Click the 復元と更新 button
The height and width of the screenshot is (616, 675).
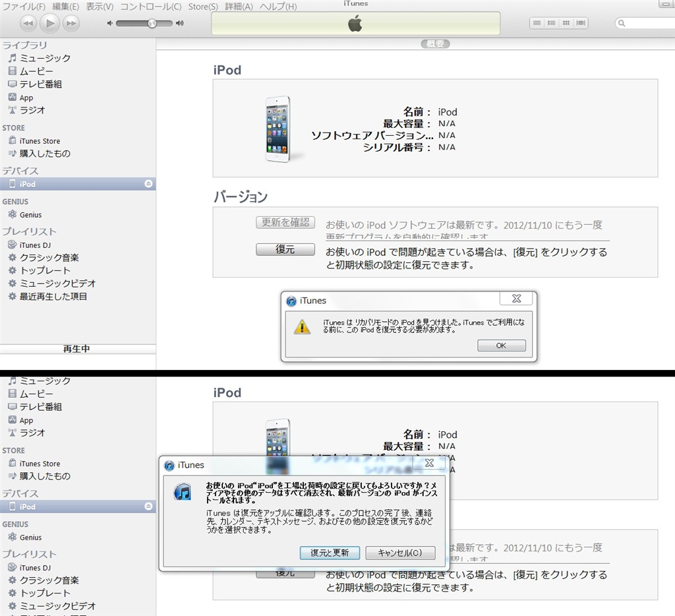[x=330, y=553]
